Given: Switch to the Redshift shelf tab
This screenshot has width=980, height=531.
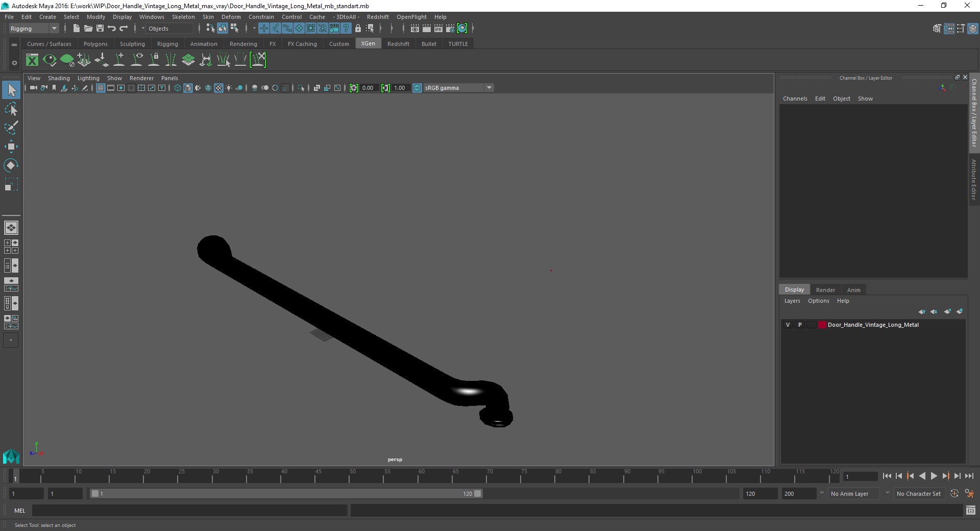Looking at the screenshot, I should point(398,44).
